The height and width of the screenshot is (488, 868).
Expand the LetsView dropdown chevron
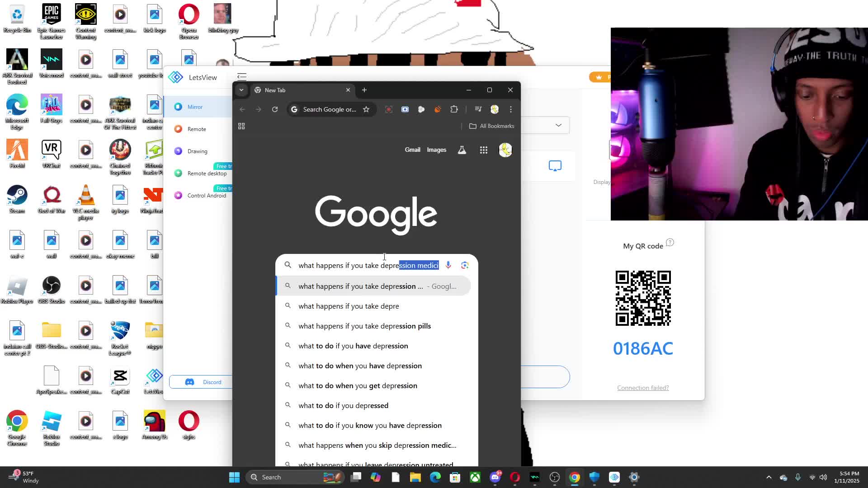point(558,125)
